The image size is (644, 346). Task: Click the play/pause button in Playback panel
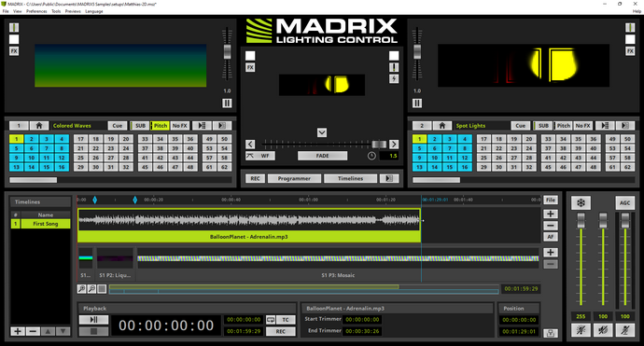pos(93,320)
